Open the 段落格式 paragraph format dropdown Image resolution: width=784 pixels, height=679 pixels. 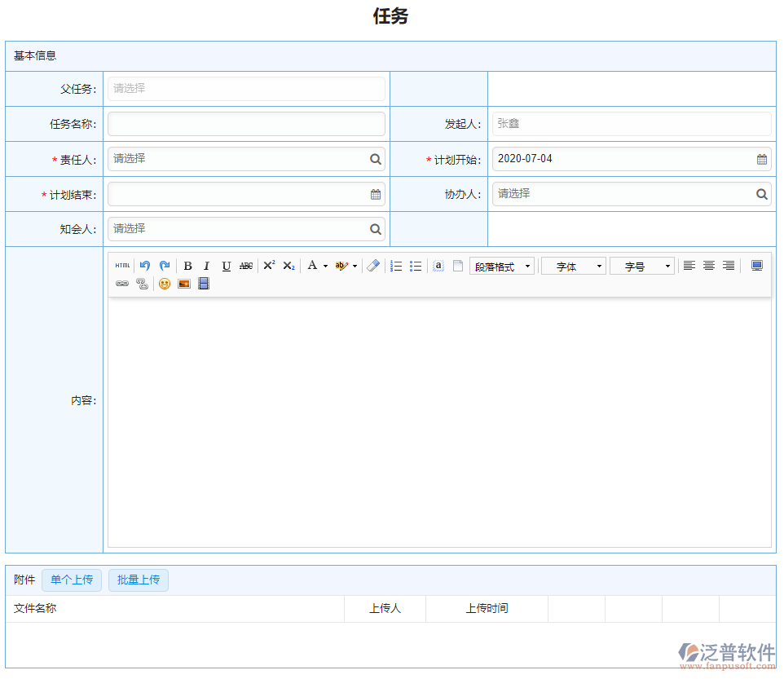[x=501, y=265]
